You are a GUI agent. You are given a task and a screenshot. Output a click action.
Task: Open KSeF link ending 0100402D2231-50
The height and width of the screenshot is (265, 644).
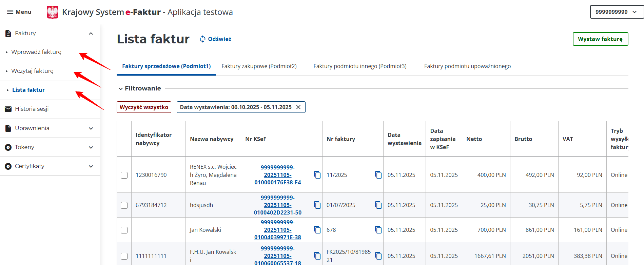pos(278,205)
